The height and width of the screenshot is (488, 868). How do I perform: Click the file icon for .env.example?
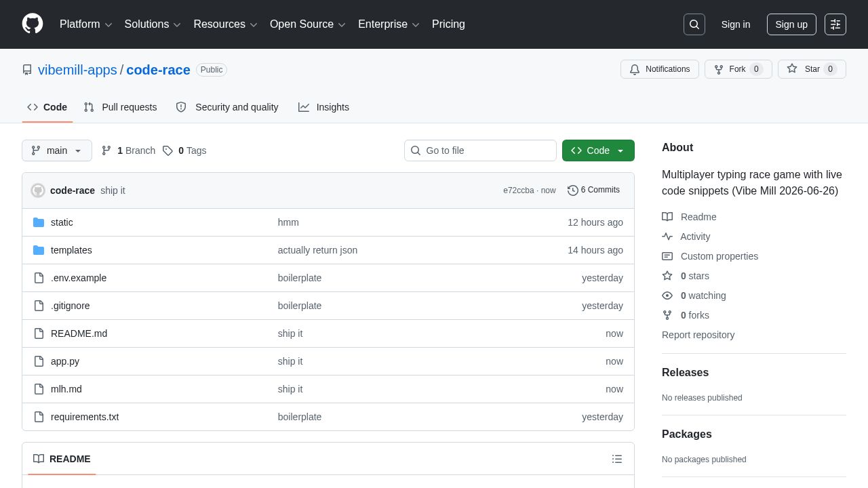(39, 278)
